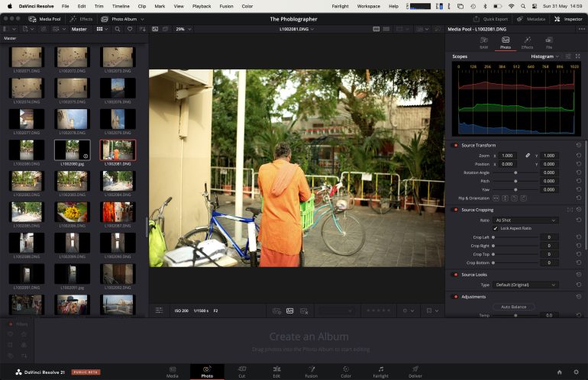Click the Photo Album toolbar button
Viewport: 588px width, 380px height.
pos(119,19)
